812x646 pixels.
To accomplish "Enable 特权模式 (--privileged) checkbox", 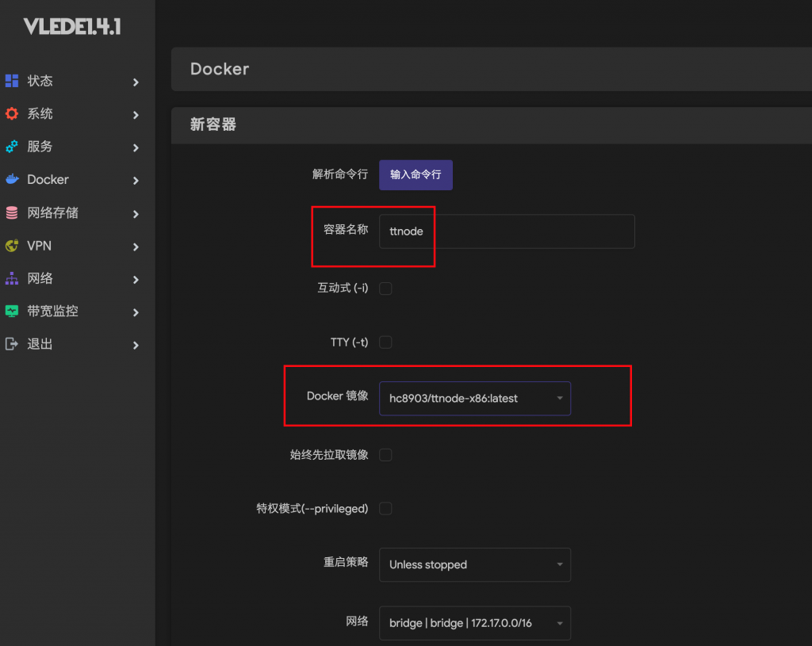I will point(385,509).
